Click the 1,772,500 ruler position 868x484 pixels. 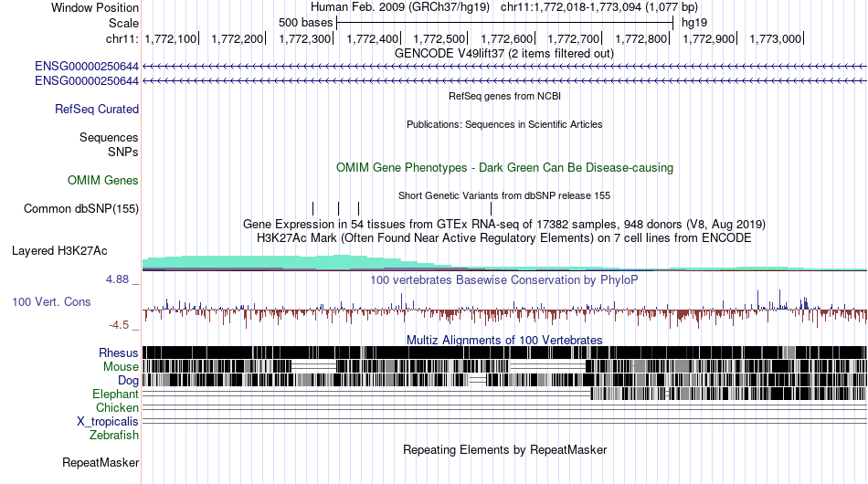[x=439, y=38]
